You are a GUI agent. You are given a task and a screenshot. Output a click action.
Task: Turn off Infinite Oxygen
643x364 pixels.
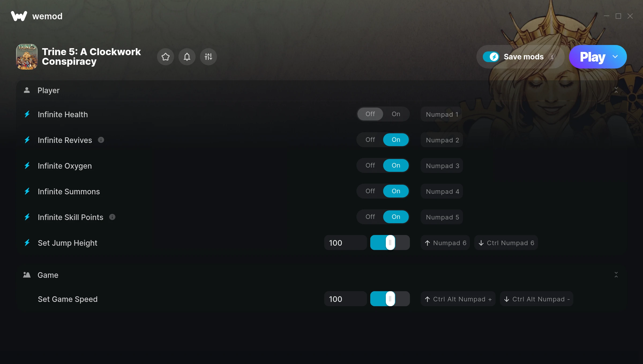[370, 165]
